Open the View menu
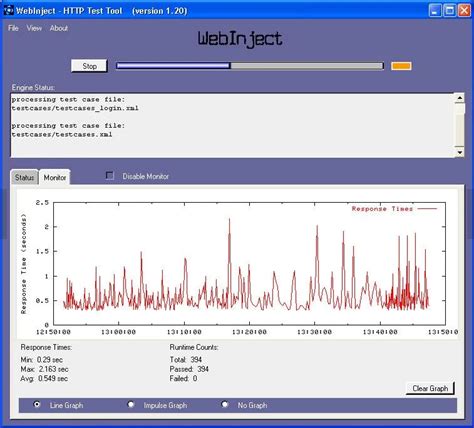Image resolution: width=474 pixels, height=428 pixels. click(34, 28)
